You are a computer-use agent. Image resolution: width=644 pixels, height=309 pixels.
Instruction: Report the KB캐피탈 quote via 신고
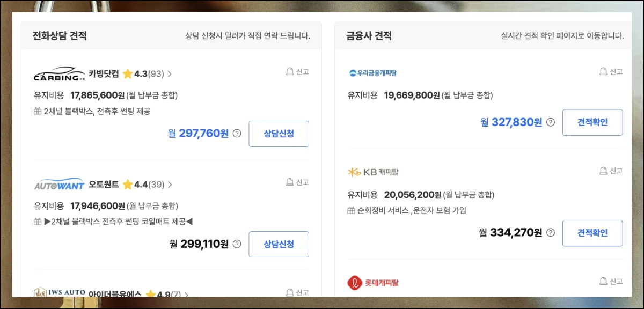pyautogui.click(x=611, y=171)
